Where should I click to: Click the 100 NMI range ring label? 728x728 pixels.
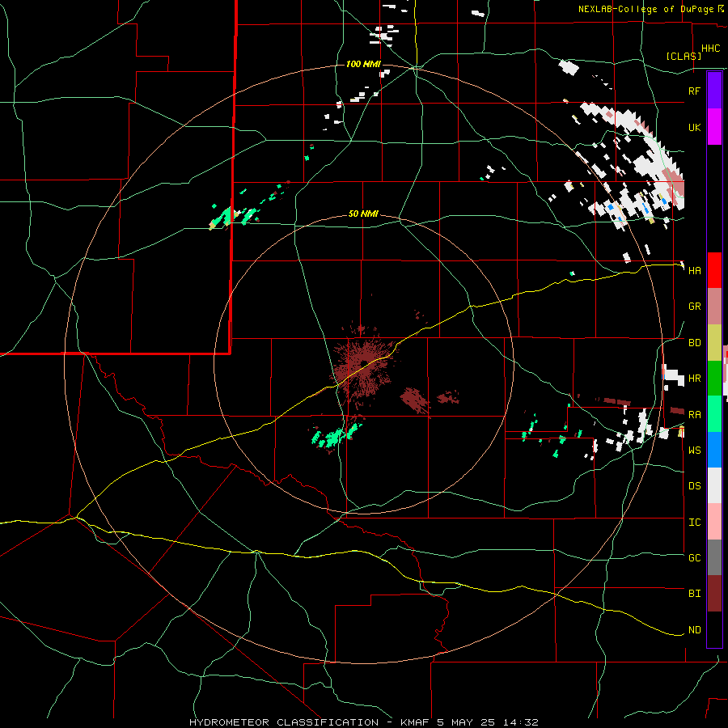pos(363,64)
